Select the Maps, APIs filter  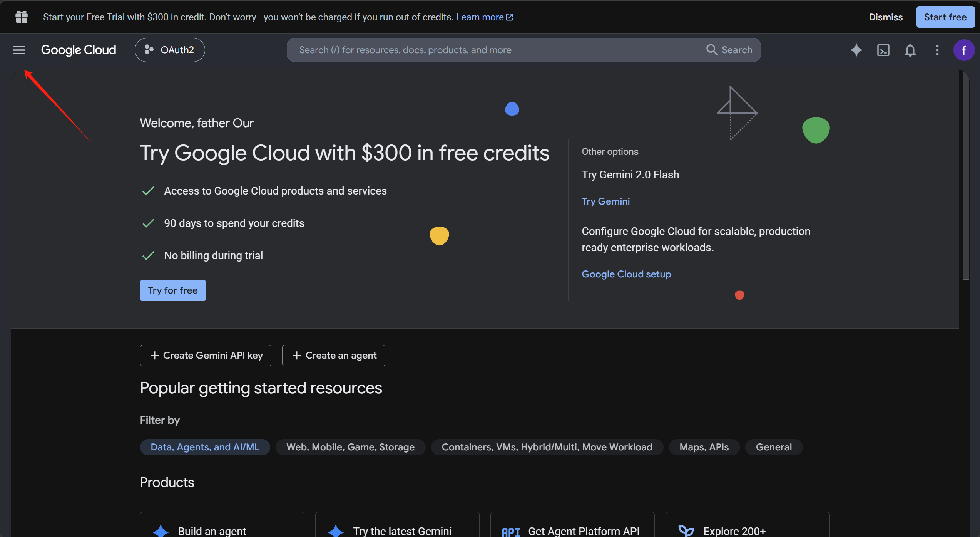[704, 447]
